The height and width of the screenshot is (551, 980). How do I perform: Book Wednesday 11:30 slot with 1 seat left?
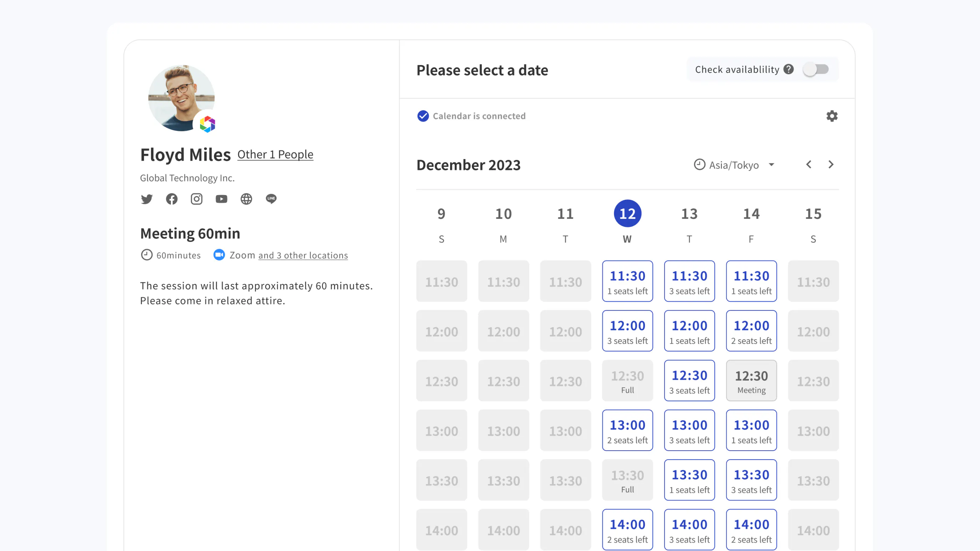pos(627,282)
